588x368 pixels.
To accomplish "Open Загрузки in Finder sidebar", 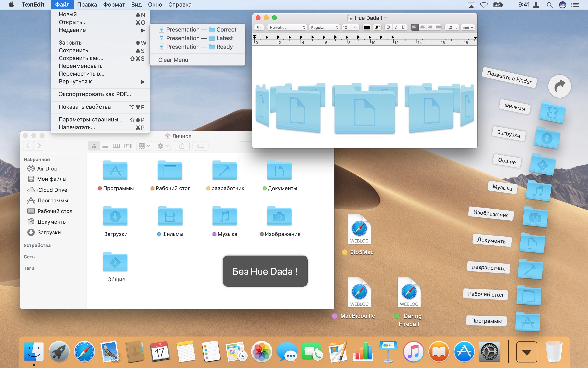I will (x=44, y=232).
